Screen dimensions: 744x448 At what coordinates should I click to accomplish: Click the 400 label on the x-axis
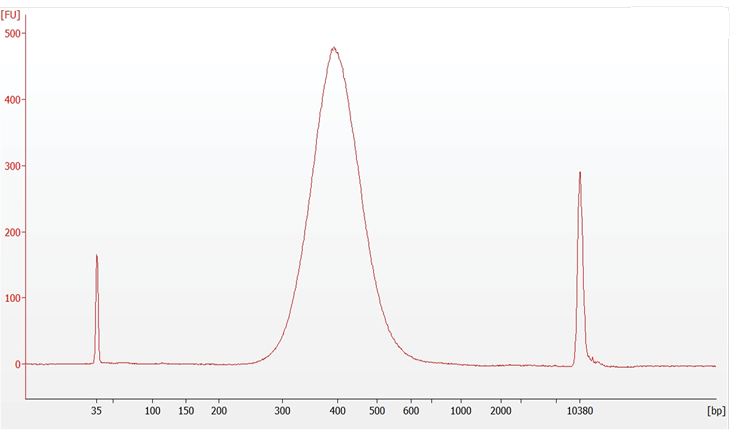click(338, 410)
